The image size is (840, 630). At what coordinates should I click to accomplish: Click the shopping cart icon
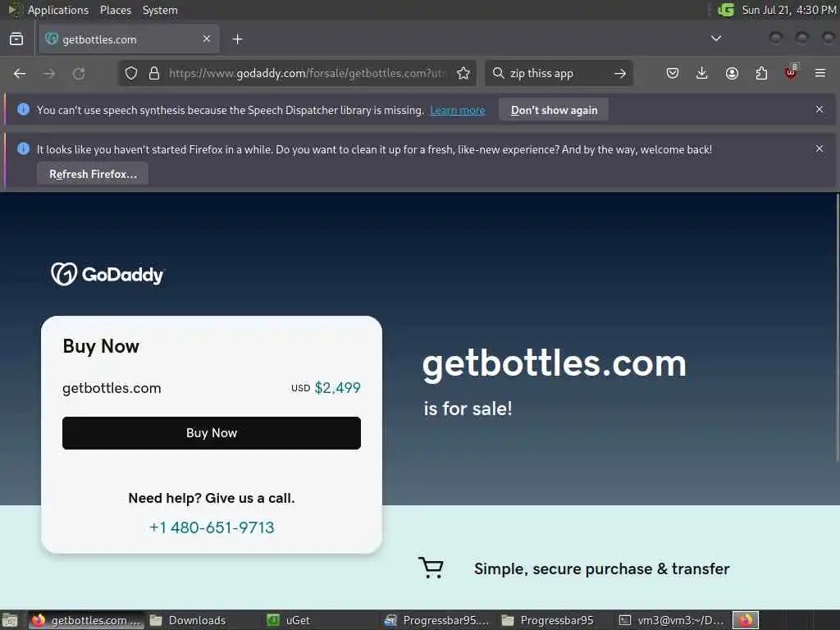pyautogui.click(x=431, y=568)
